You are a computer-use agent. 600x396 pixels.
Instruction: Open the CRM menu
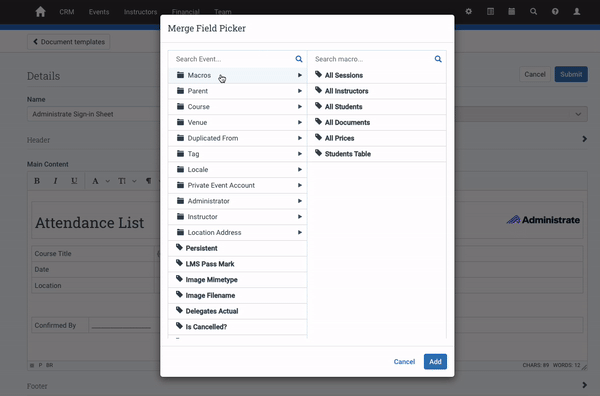coord(67,12)
